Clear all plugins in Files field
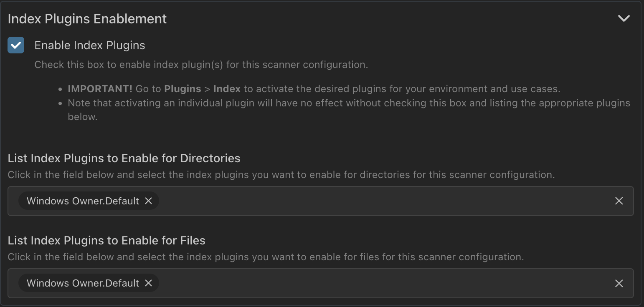This screenshot has width=644, height=307. 619,283
